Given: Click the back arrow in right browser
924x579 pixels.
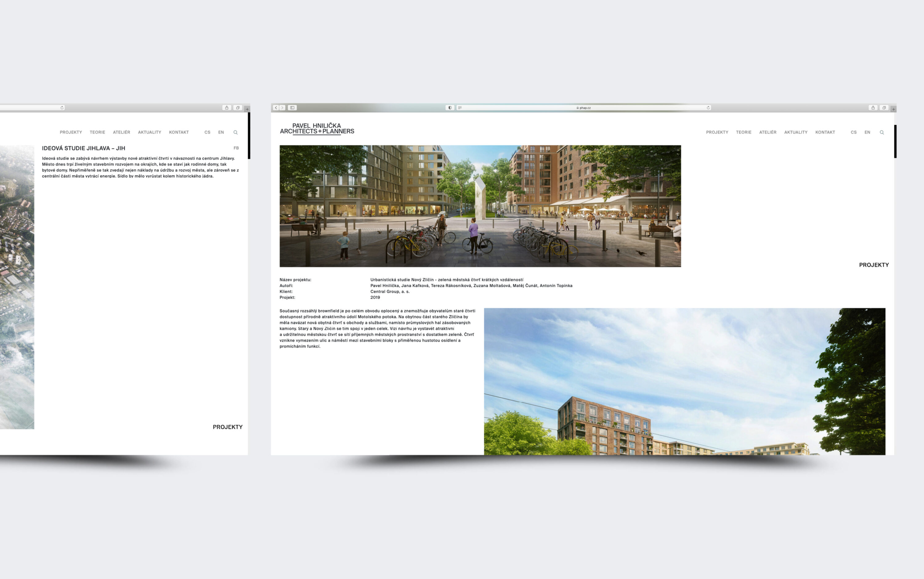Looking at the screenshot, I should pos(276,108).
